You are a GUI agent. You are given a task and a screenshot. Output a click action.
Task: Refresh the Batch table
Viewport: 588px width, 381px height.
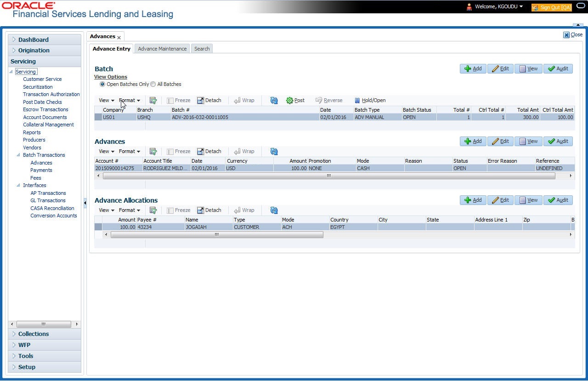[274, 100]
